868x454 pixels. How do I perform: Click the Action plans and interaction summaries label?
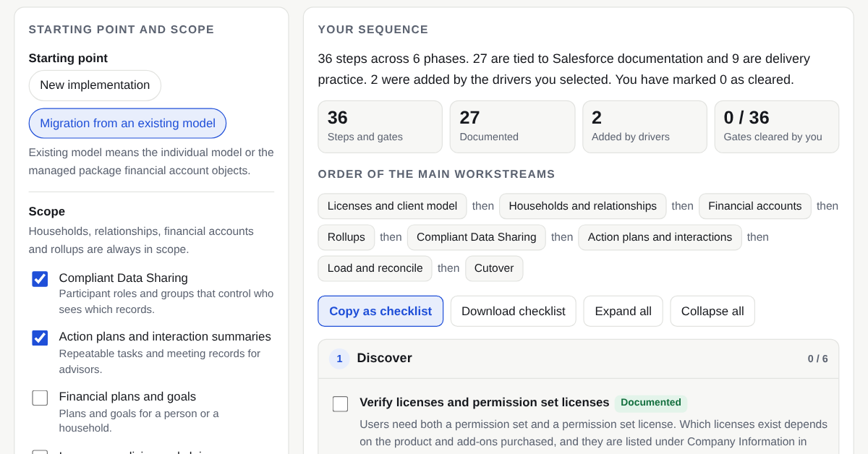point(165,336)
